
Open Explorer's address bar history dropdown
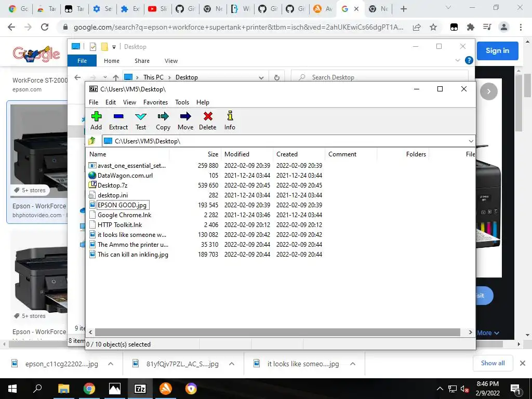tap(261, 77)
